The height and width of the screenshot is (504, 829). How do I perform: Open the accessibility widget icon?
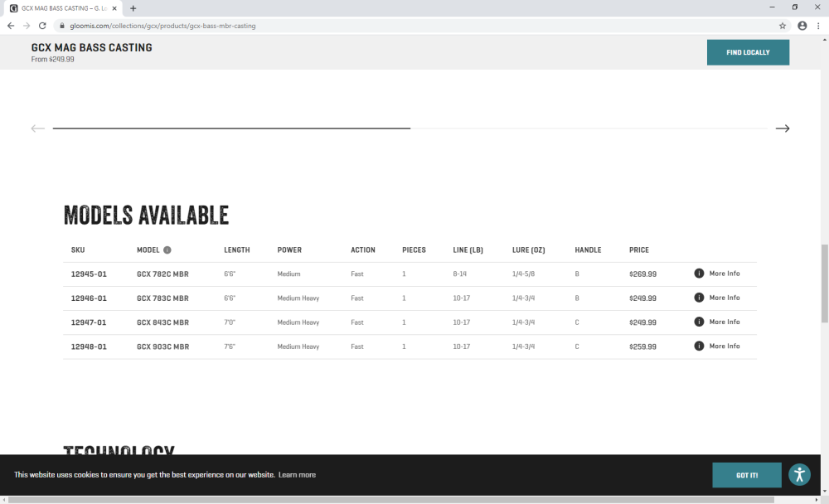pos(799,474)
